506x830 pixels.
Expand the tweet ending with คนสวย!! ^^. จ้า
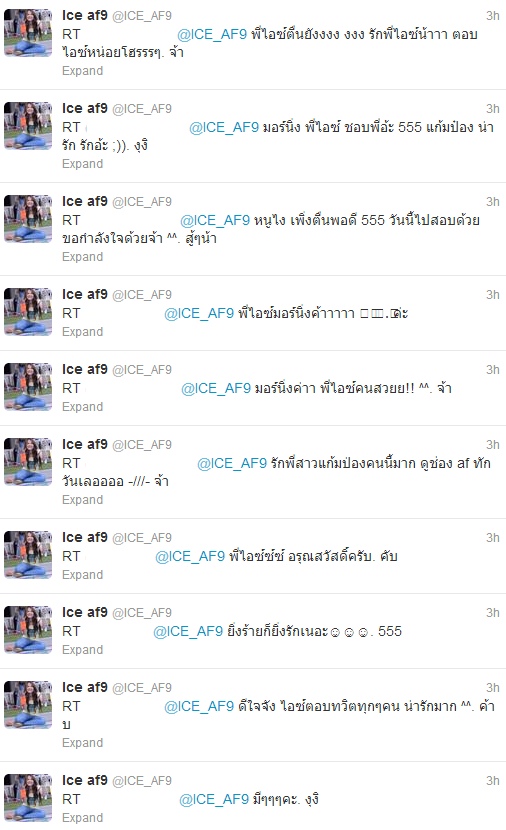pos(82,407)
